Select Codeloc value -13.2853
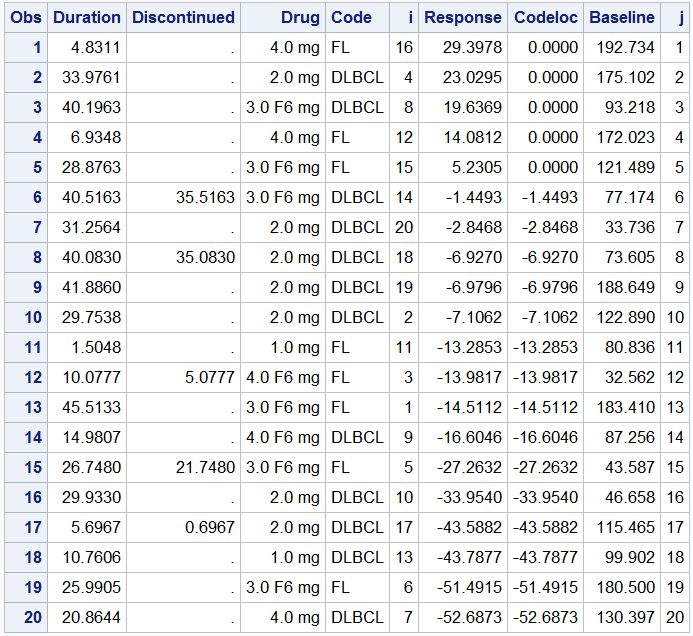The height and width of the screenshot is (636, 693). 545,347
